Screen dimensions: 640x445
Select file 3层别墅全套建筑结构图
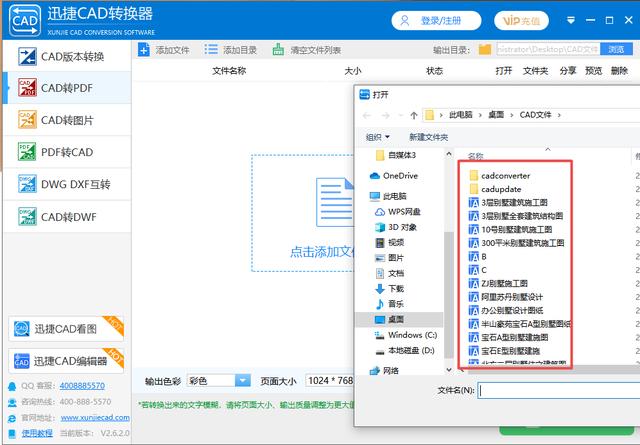(516, 216)
